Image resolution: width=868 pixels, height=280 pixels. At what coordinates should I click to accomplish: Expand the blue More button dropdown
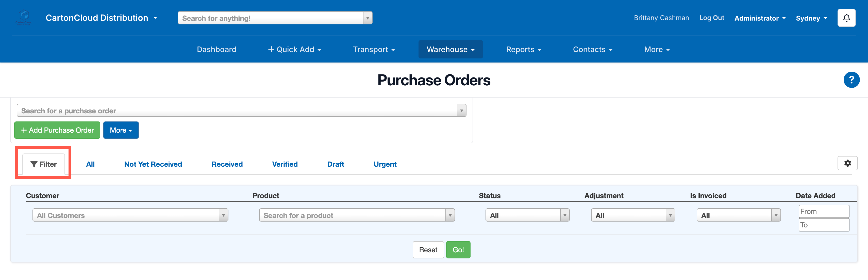(121, 130)
